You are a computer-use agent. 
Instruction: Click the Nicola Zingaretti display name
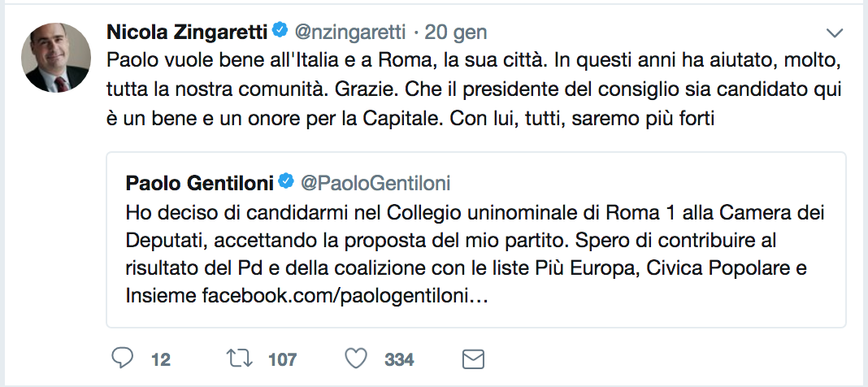(187, 32)
